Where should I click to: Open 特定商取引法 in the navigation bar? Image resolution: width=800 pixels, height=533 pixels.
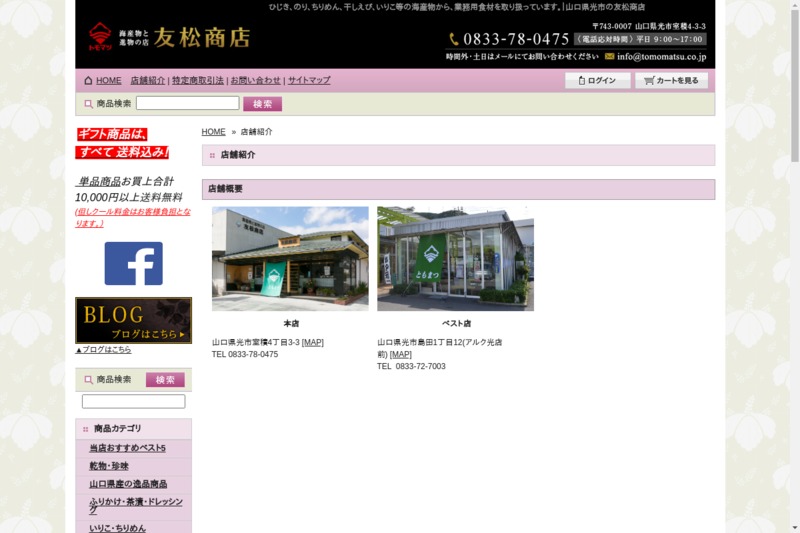point(198,80)
